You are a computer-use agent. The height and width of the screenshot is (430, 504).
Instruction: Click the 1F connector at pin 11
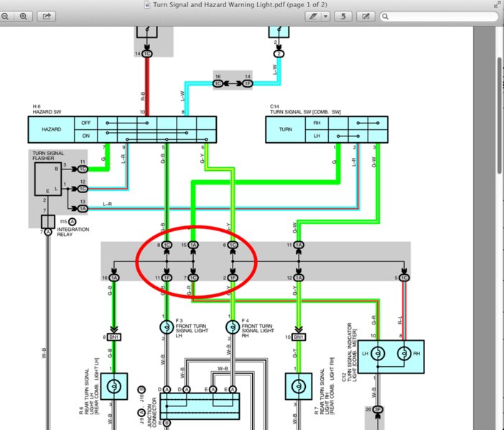[x=167, y=278]
